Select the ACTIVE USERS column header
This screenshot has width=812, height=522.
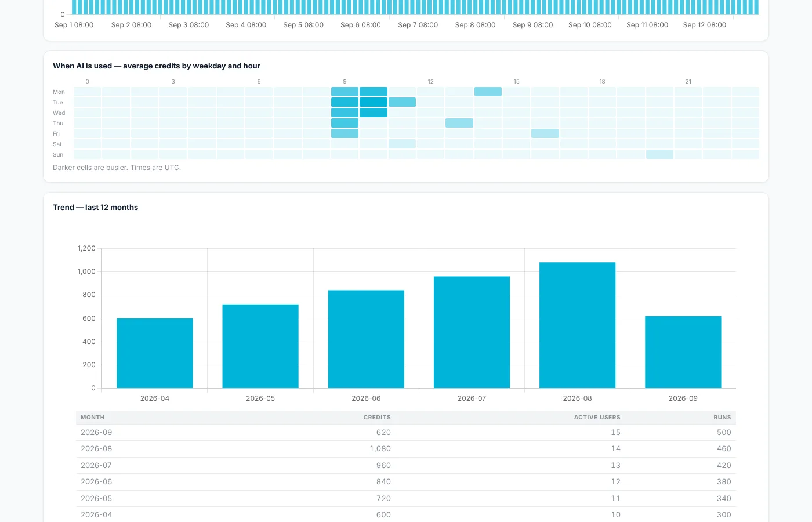597,418
